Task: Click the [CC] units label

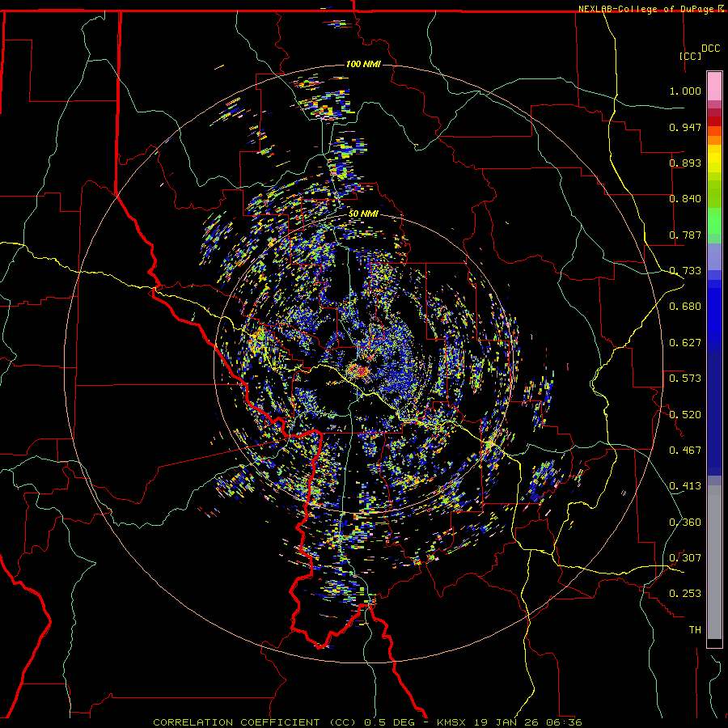Action: click(691, 56)
